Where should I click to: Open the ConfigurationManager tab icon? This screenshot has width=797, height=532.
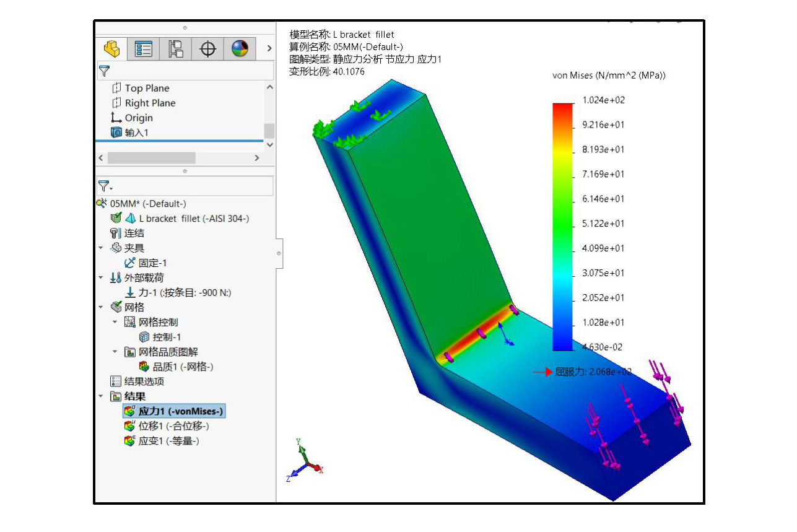(175, 49)
